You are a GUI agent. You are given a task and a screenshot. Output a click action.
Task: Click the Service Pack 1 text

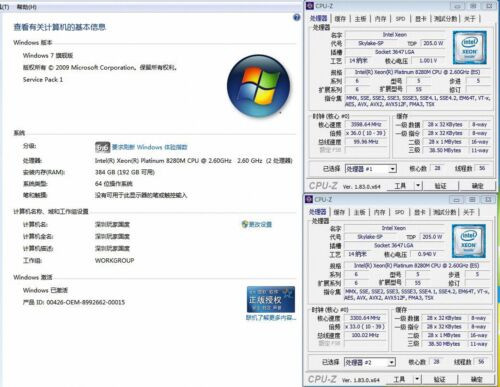tap(43, 80)
